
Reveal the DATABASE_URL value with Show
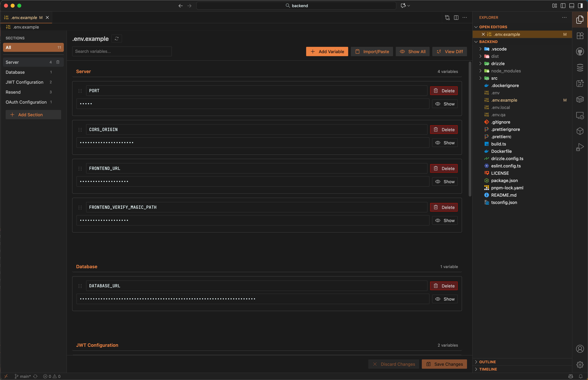(x=445, y=299)
